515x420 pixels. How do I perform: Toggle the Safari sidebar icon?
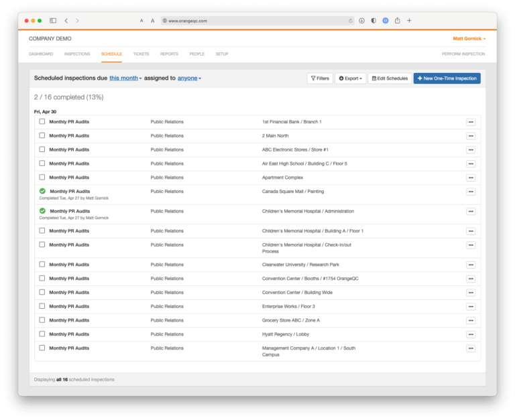coord(53,21)
